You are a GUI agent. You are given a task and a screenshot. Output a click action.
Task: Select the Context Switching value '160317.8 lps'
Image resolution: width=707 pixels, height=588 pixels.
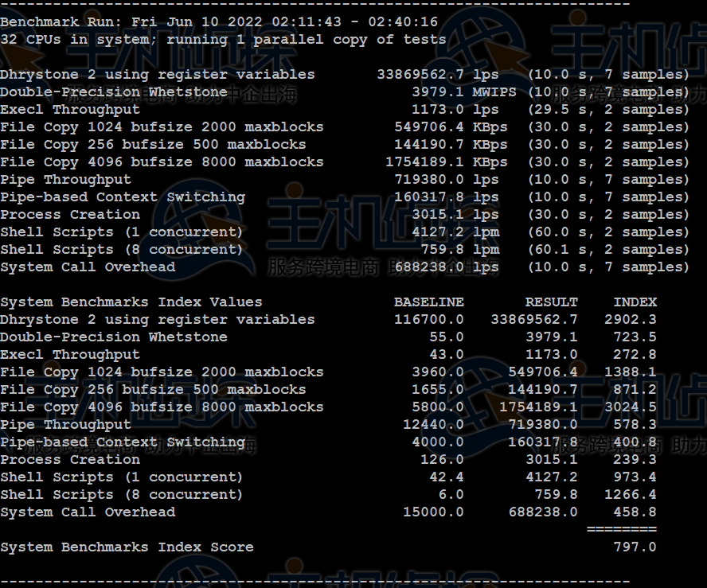(447, 197)
